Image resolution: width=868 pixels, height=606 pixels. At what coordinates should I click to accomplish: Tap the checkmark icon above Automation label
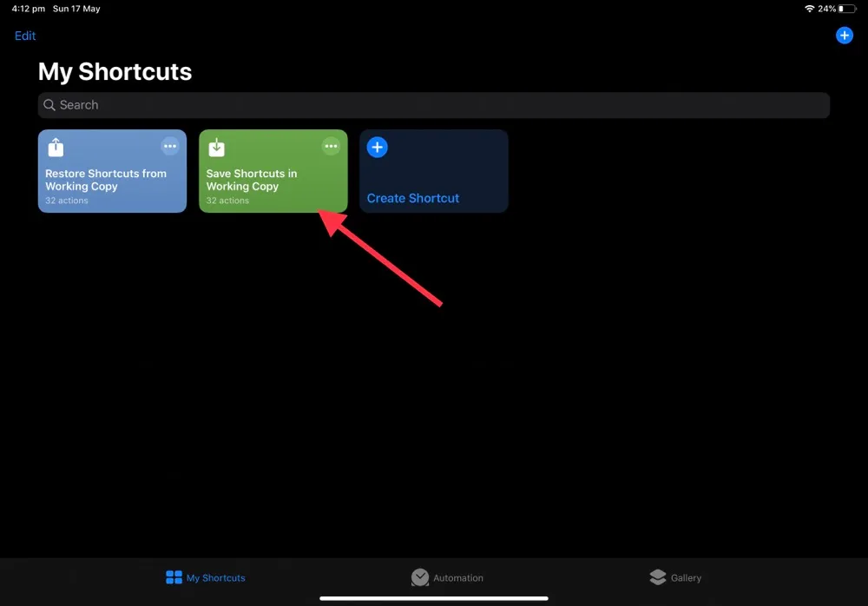point(420,576)
